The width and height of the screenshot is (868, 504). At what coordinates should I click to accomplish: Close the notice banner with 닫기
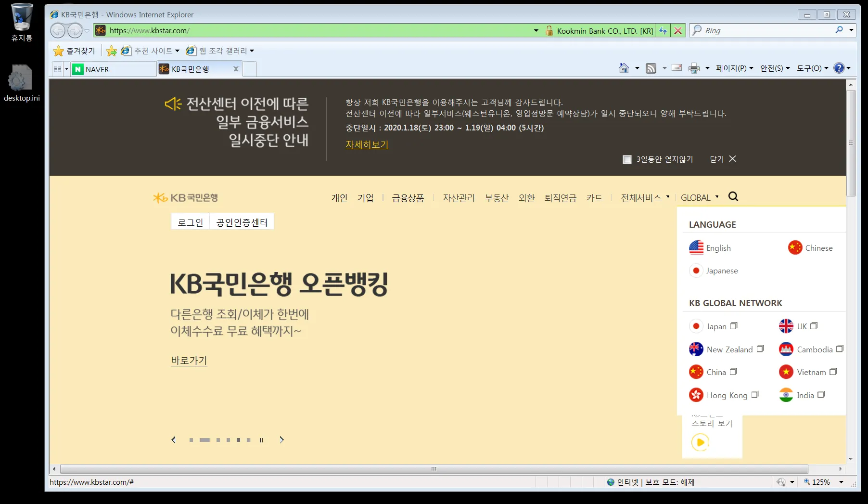[723, 159]
